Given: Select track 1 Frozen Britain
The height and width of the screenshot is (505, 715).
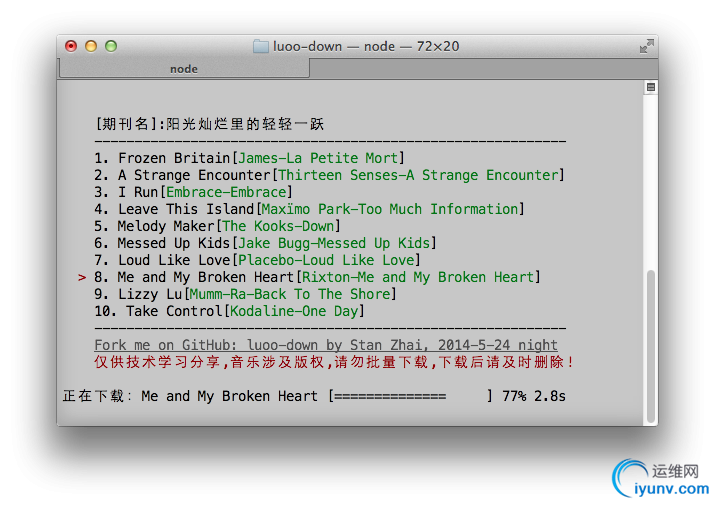Looking at the screenshot, I should [249, 158].
